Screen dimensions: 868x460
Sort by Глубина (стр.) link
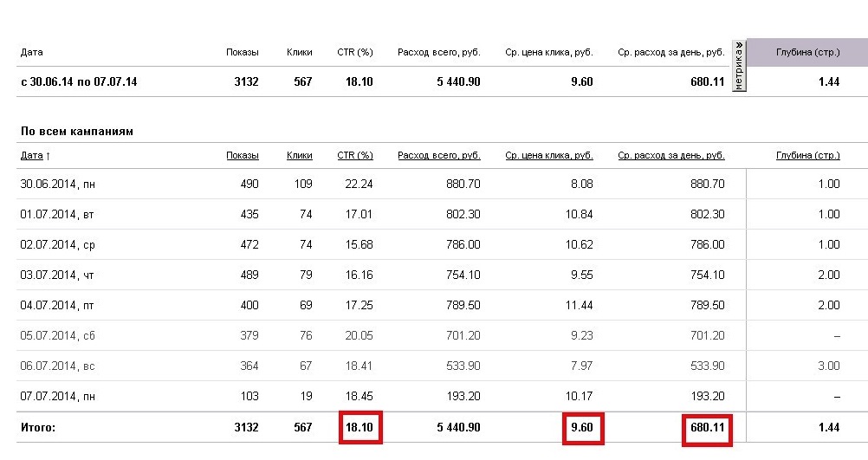(x=807, y=156)
